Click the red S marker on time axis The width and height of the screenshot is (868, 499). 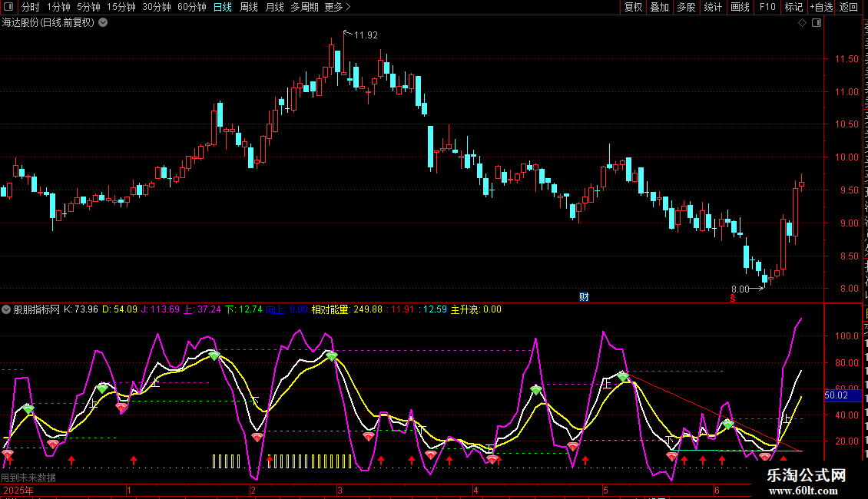coord(732,298)
